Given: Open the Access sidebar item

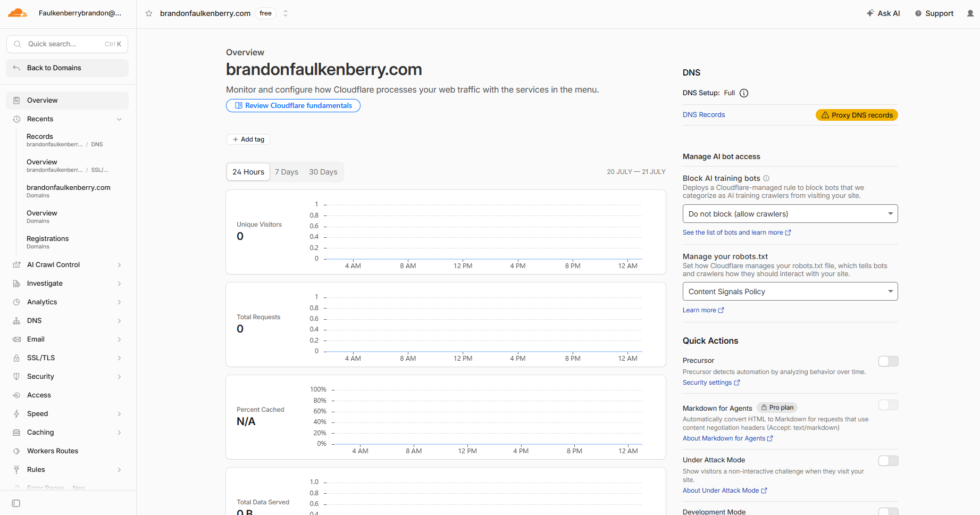Looking at the screenshot, I should click(x=67, y=395).
